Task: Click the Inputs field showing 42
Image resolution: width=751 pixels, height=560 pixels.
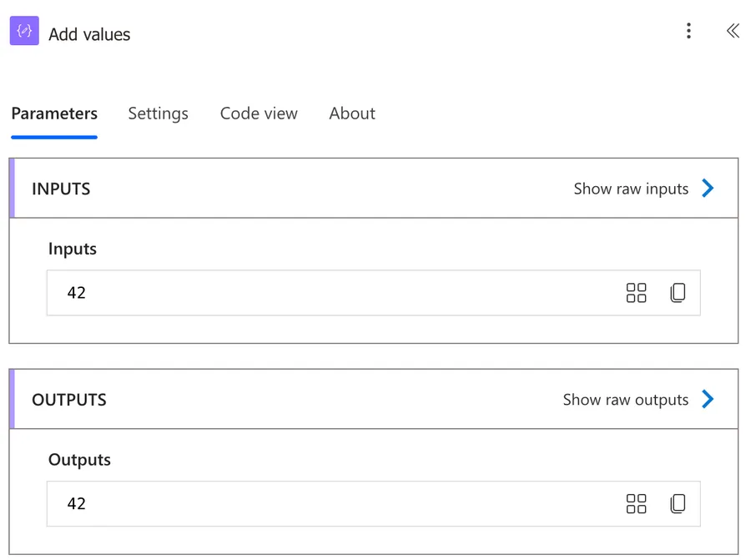Action: point(334,293)
